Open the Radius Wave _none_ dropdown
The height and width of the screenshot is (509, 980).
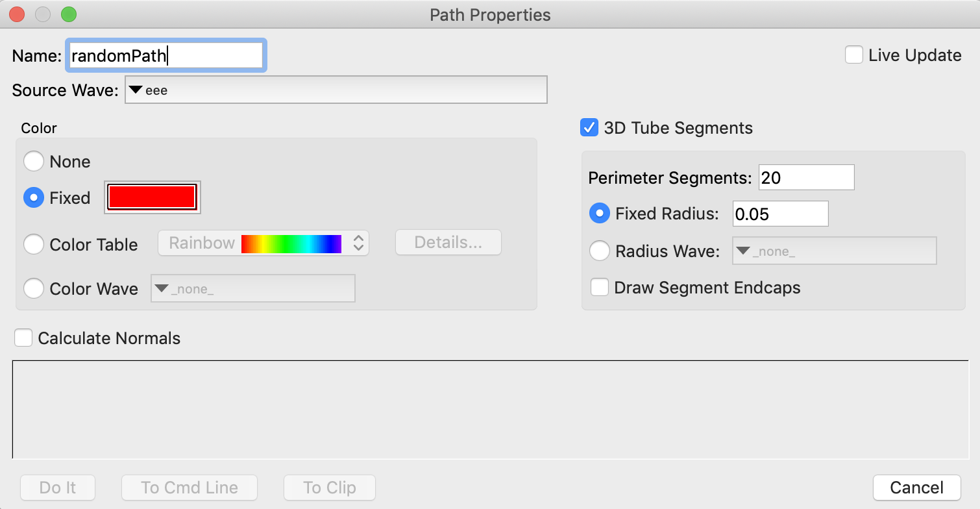[x=834, y=251]
